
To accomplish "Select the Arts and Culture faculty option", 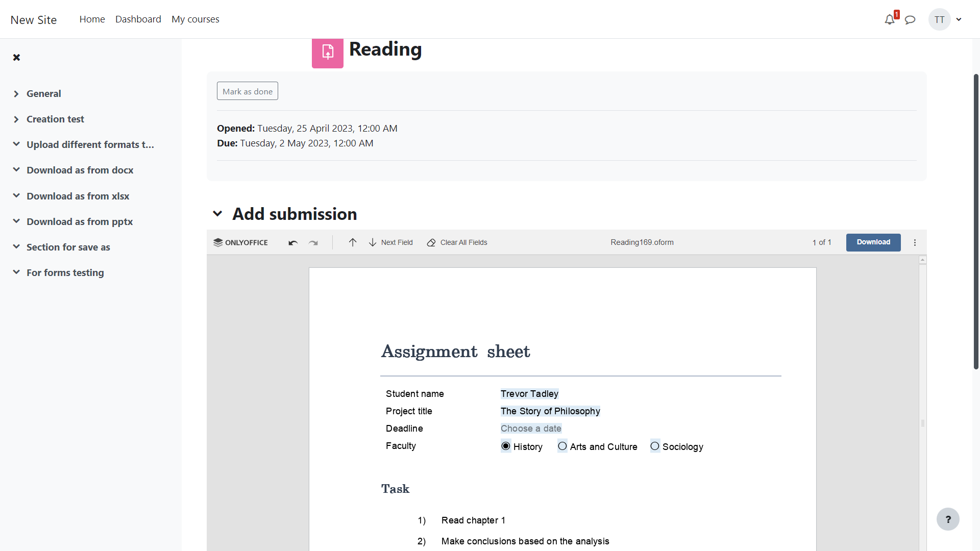I will [x=562, y=446].
